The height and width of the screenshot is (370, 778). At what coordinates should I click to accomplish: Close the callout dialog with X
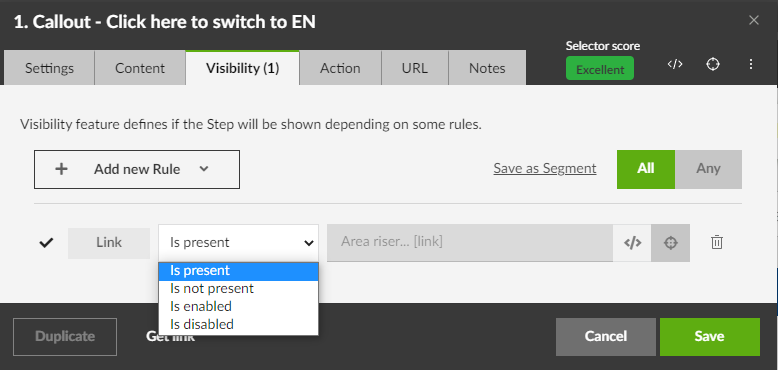(754, 20)
